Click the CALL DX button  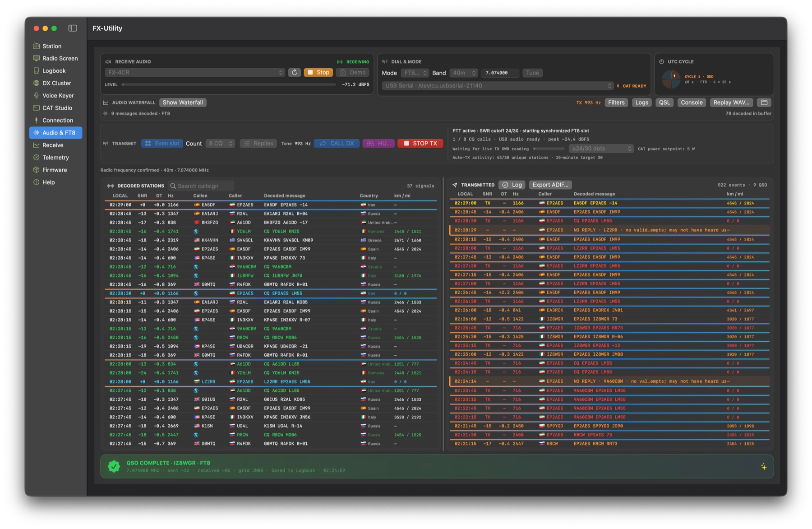tap(337, 144)
